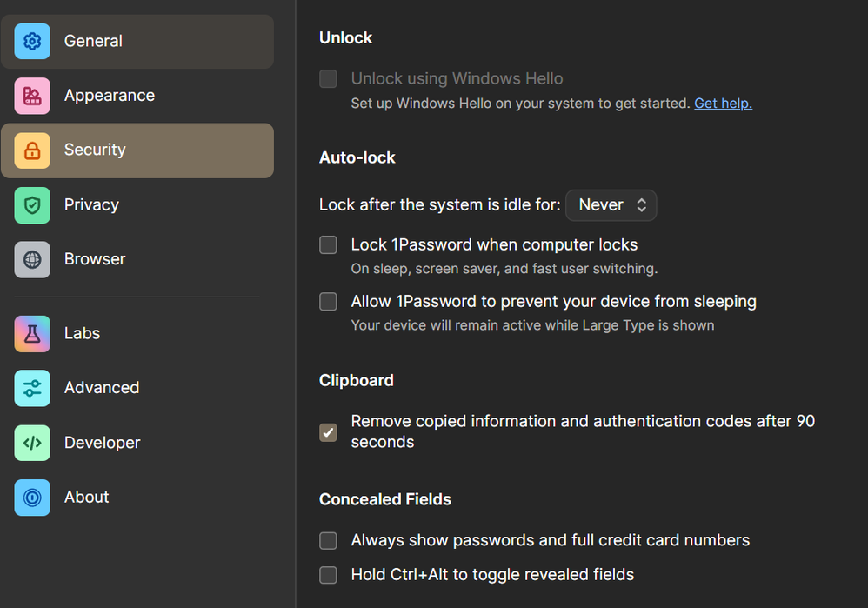Viewport: 868px width, 608px height.
Task: Enable Lock 1Password when computer locks
Action: point(328,245)
